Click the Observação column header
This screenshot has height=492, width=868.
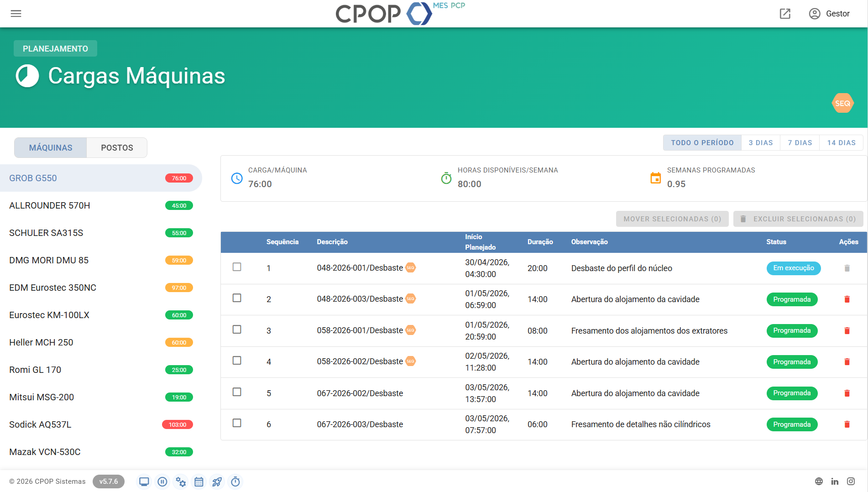(590, 242)
